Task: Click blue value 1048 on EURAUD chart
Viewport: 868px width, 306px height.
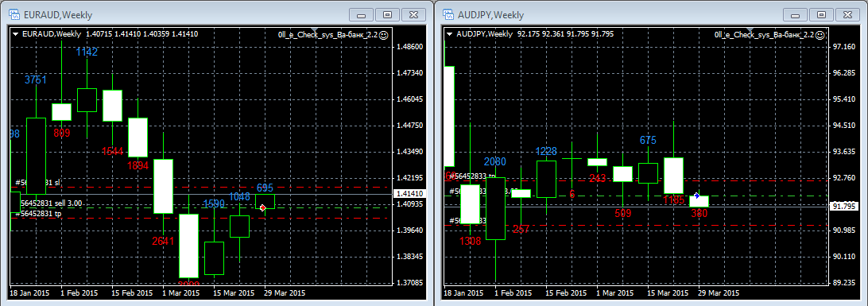Action: pyautogui.click(x=239, y=196)
